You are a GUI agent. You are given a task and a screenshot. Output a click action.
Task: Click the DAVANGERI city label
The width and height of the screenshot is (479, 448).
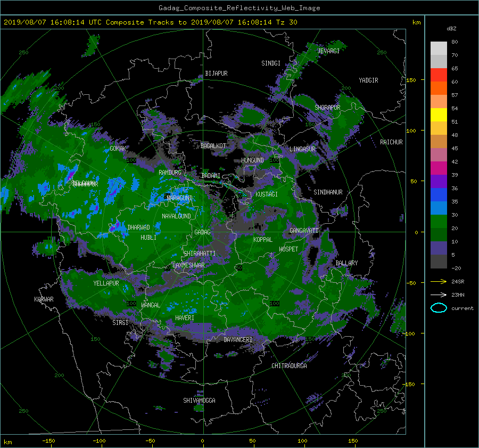coord(238,340)
